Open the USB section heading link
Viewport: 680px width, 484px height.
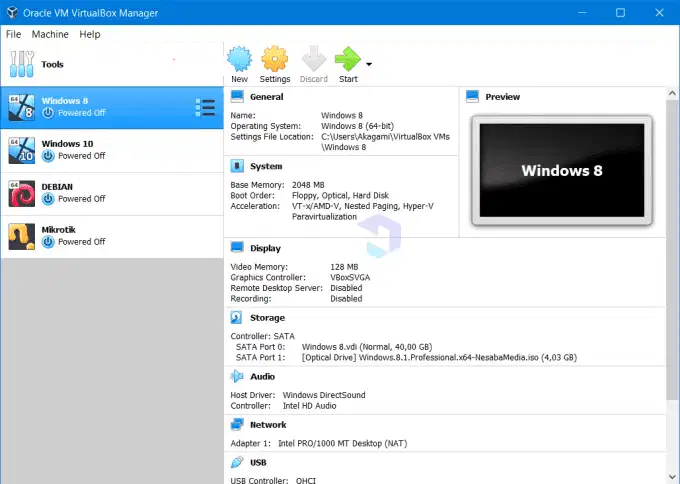pyautogui.click(x=258, y=462)
